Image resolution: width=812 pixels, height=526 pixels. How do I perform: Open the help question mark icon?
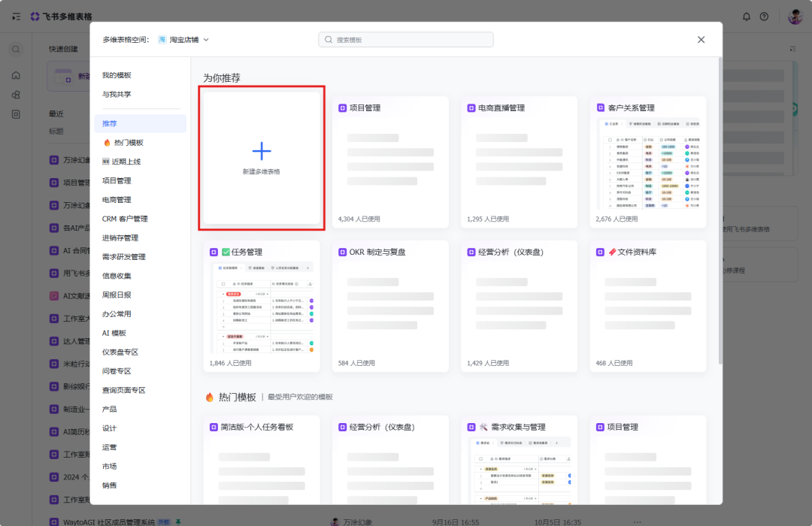coord(765,17)
